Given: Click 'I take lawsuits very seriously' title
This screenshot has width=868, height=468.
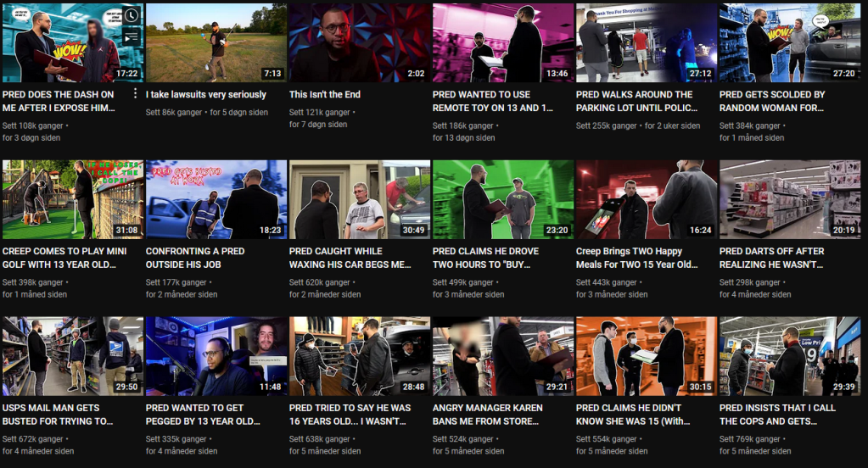Looking at the screenshot, I should [206, 95].
